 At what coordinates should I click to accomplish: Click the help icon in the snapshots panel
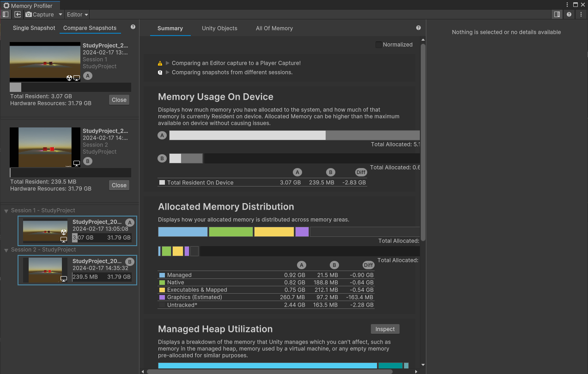(133, 27)
